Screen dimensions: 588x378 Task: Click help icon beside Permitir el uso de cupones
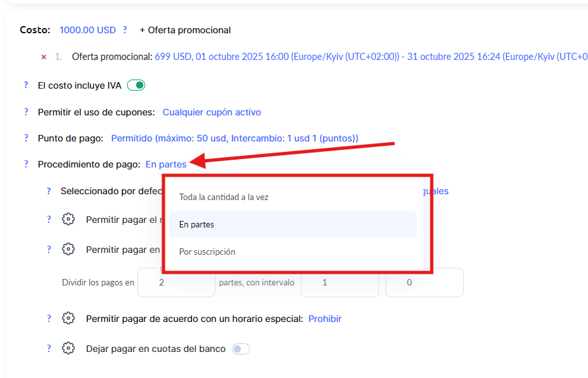[26, 112]
